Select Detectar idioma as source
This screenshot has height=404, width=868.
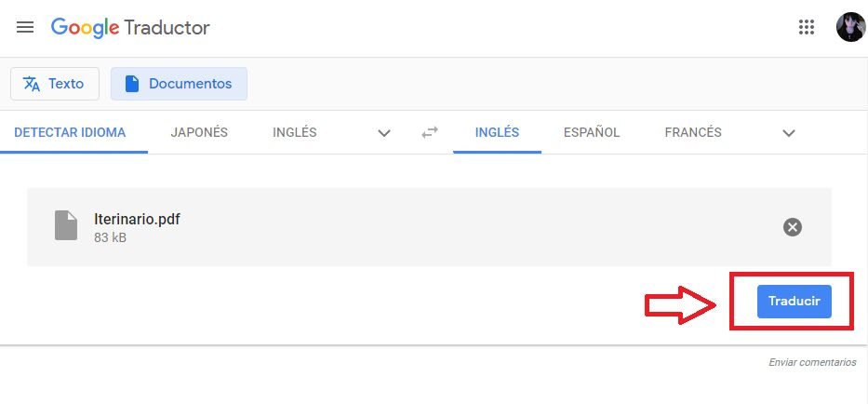[x=70, y=132]
